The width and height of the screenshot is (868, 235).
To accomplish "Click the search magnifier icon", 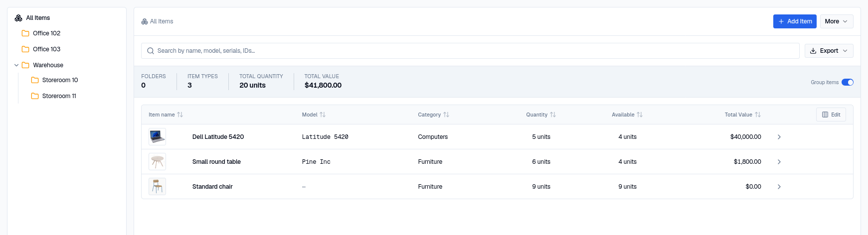I will (x=151, y=51).
